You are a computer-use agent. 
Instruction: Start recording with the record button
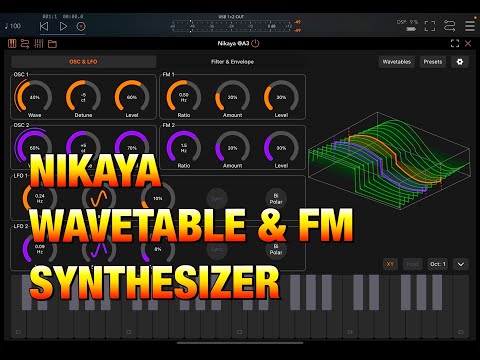81,26
